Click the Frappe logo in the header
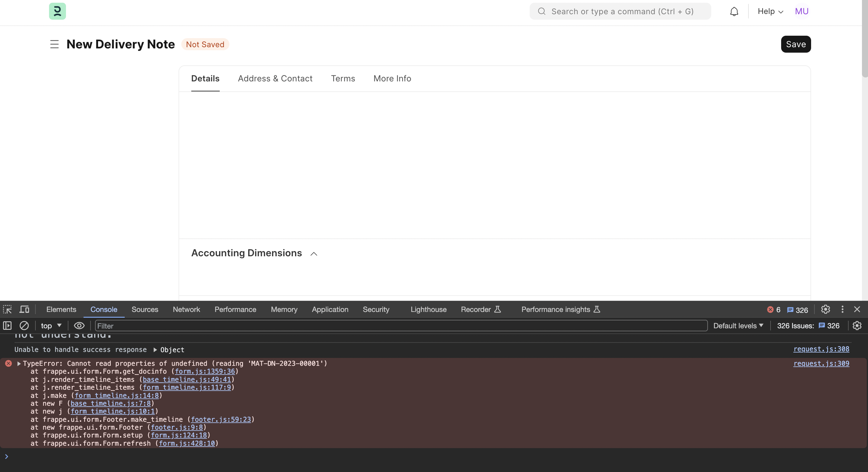Viewport: 868px width, 472px height. coord(57,11)
